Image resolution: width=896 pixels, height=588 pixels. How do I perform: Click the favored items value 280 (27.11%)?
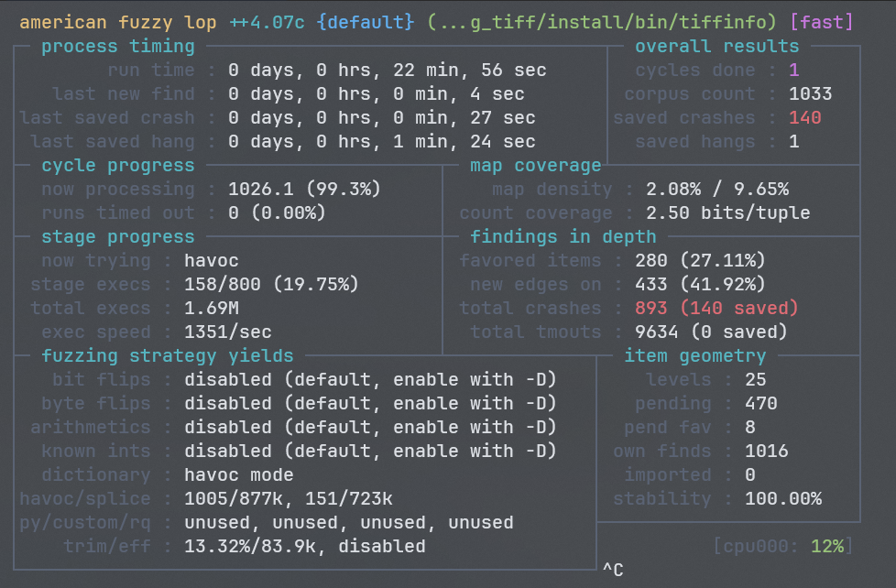pyautogui.click(x=700, y=261)
